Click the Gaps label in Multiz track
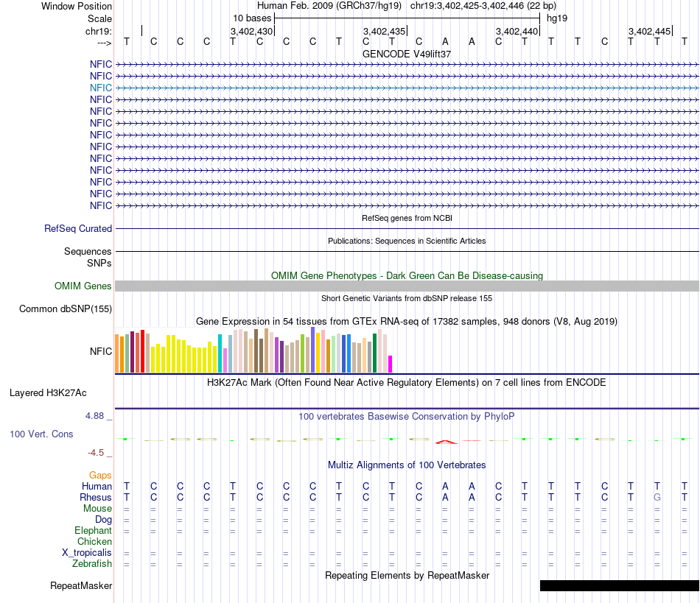Viewport: 700px width, 603px height. [x=100, y=475]
